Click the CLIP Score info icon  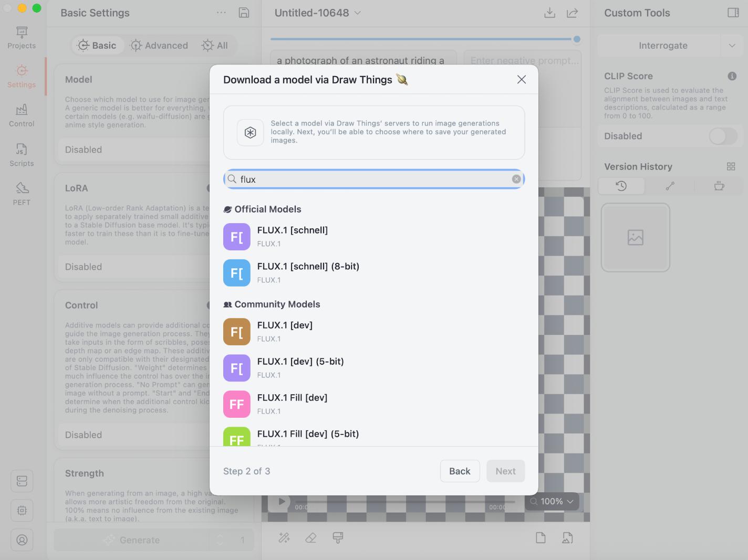(732, 76)
